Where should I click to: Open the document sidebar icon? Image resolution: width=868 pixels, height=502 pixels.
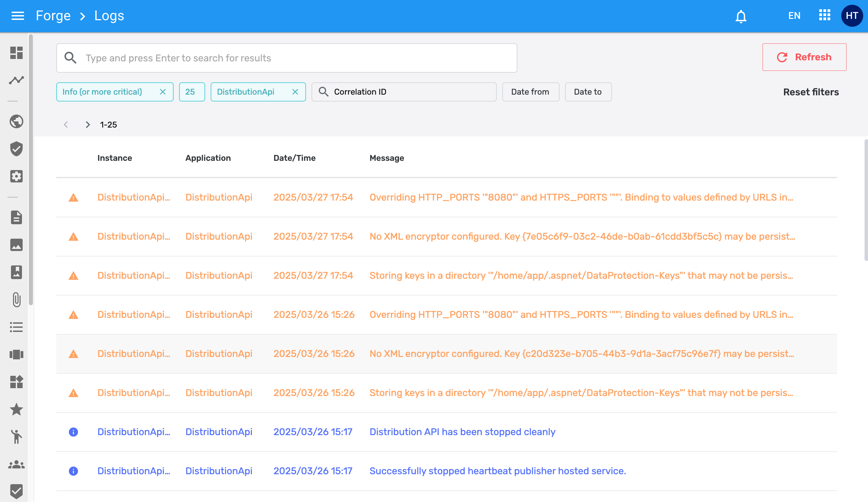point(16,218)
